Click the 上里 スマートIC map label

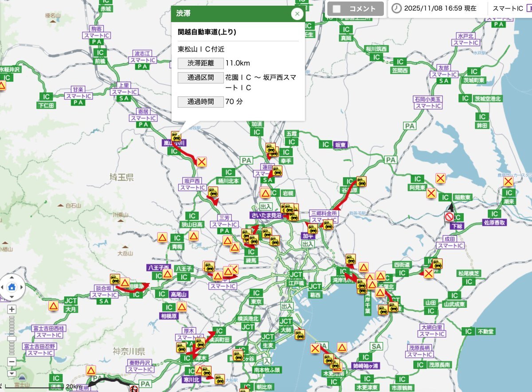(124, 88)
